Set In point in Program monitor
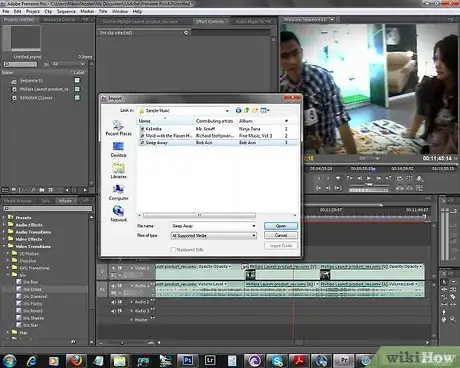The height and width of the screenshot is (368, 460). (x=319, y=178)
